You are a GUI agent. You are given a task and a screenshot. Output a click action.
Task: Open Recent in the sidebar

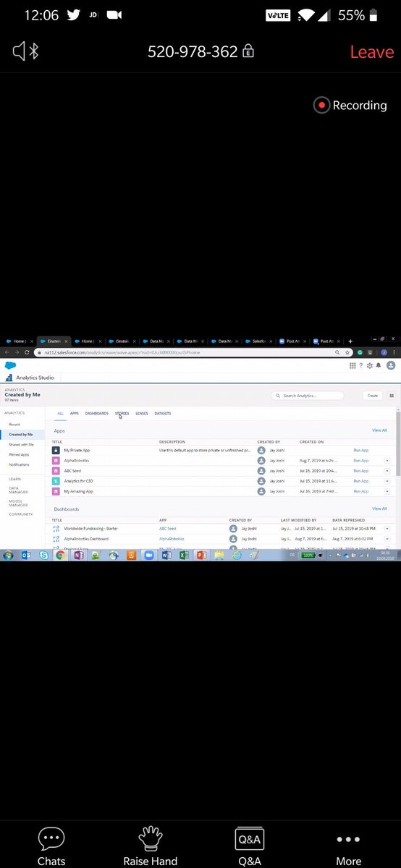point(14,424)
